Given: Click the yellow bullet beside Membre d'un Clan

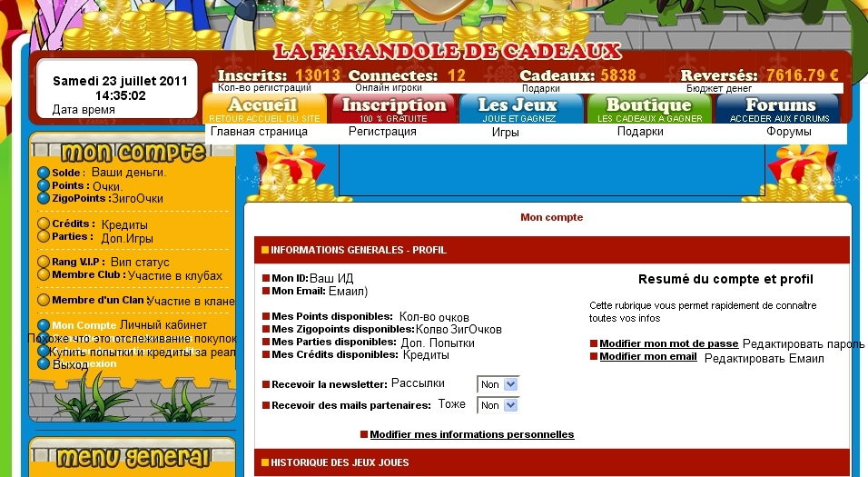Looking at the screenshot, I should point(44,300).
